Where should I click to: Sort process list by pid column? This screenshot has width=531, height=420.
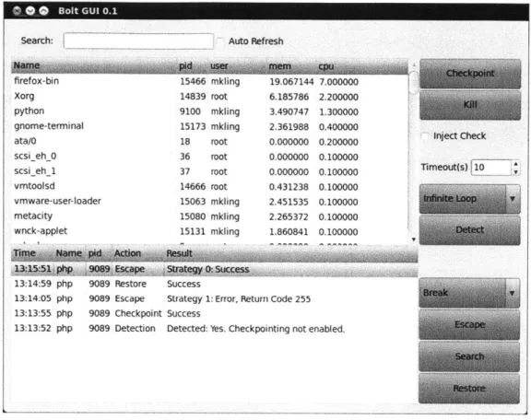click(193, 66)
